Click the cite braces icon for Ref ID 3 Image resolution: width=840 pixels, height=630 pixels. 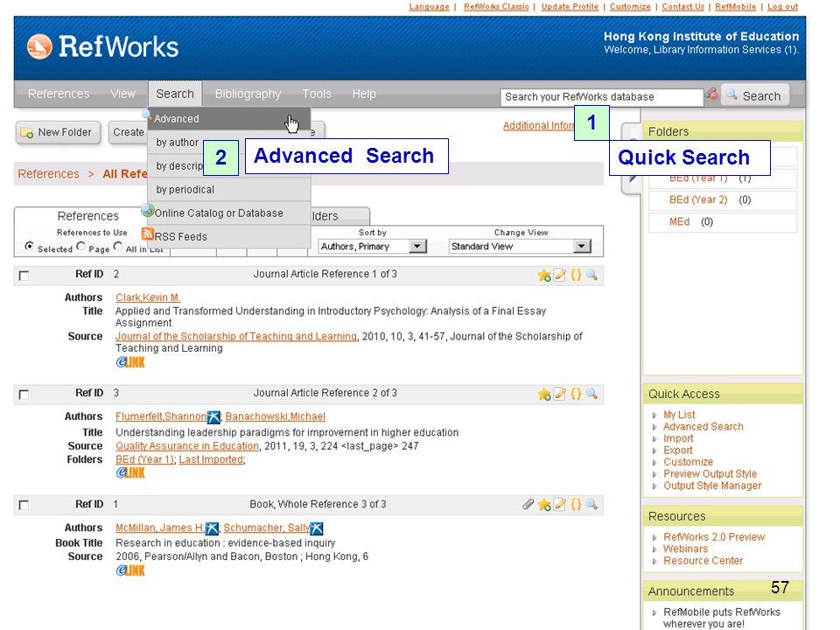pyautogui.click(x=576, y=395)
